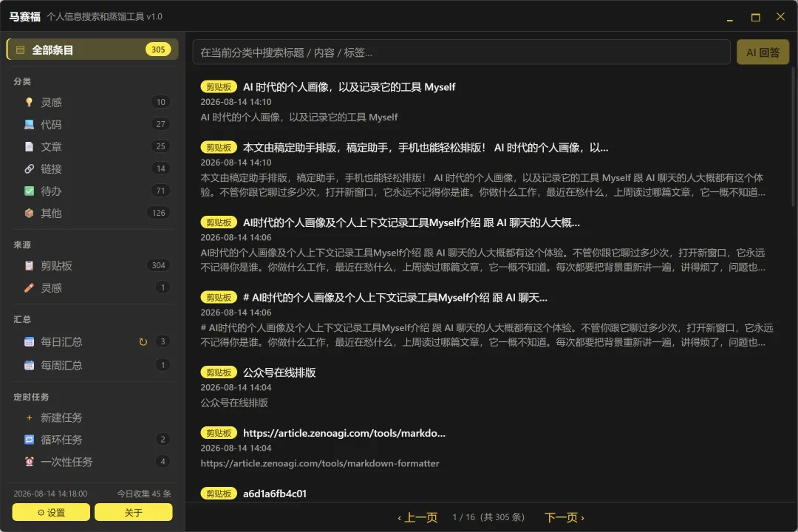The image size is (798, 532).
Task: Click page indicator 1 / 16 (共 305 条)
Action: (488, 517)
